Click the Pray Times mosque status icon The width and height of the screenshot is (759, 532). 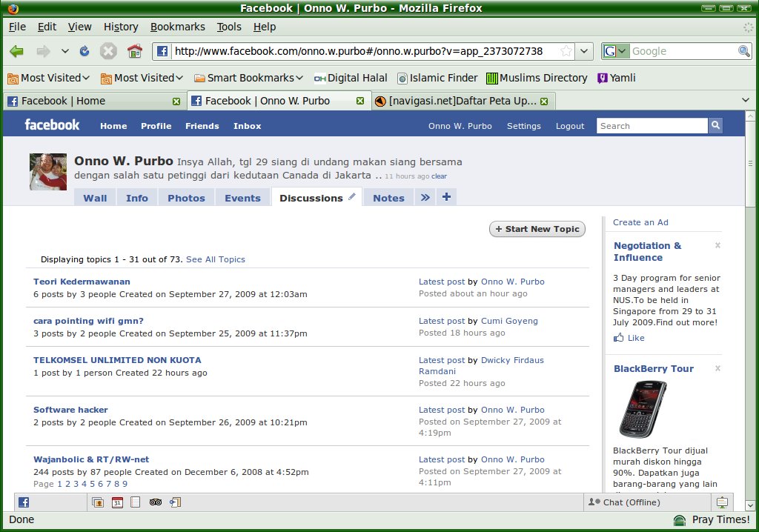click(679, 520)
